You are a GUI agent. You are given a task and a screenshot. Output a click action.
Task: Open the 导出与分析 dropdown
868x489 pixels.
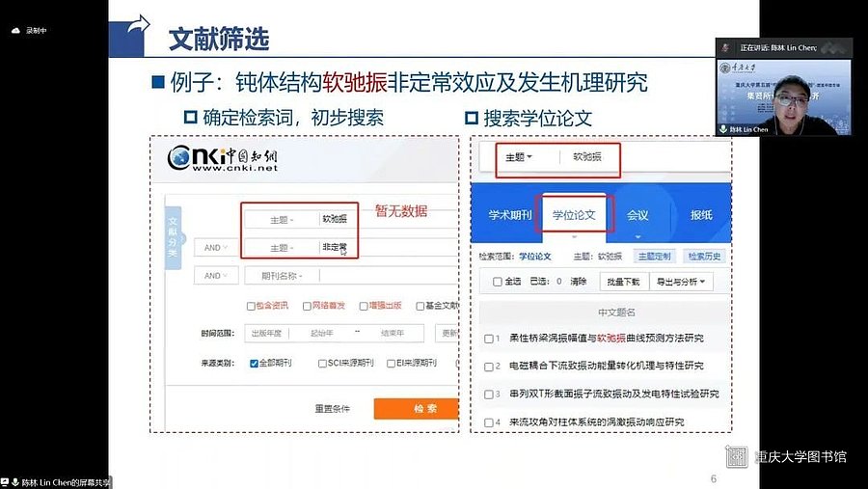[681, 282]
